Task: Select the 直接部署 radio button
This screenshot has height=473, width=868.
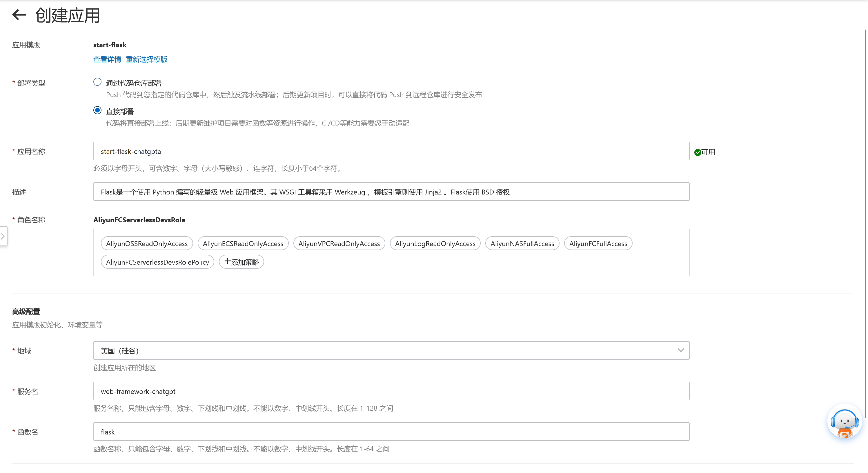Action: tap(97, 110)
